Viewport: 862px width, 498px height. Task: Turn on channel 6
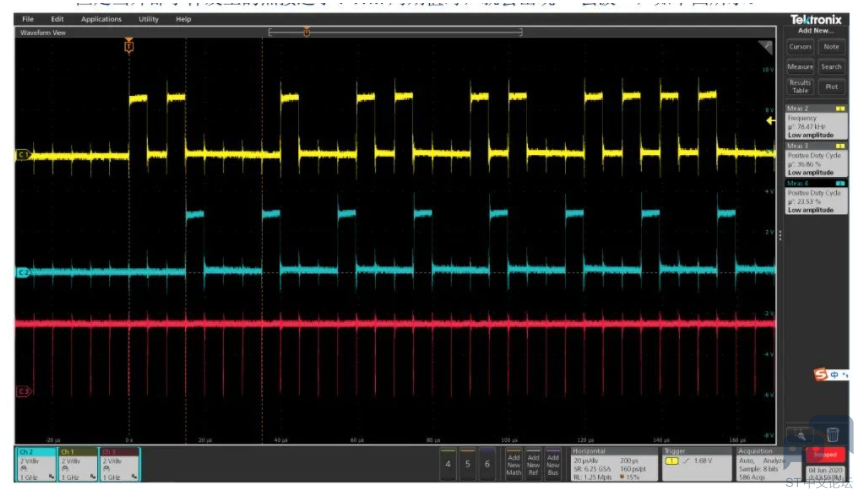coord(487,464)
